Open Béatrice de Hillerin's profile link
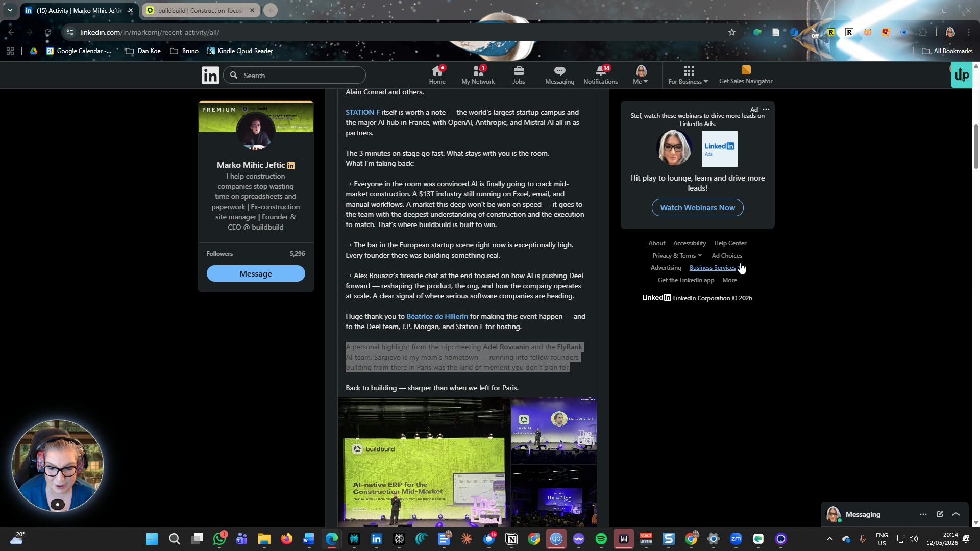The height and width of the screenshot is (551, 980). click(x=437, y=316)
